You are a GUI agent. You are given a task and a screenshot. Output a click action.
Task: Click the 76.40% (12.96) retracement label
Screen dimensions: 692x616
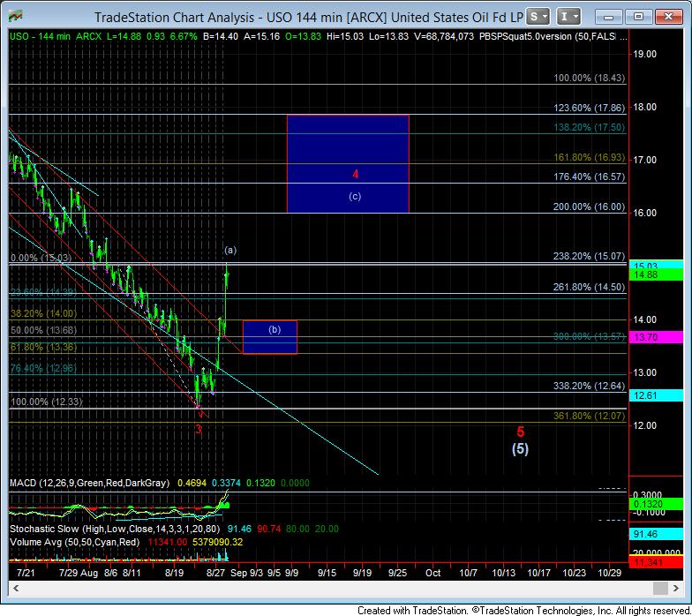[44, 369]
